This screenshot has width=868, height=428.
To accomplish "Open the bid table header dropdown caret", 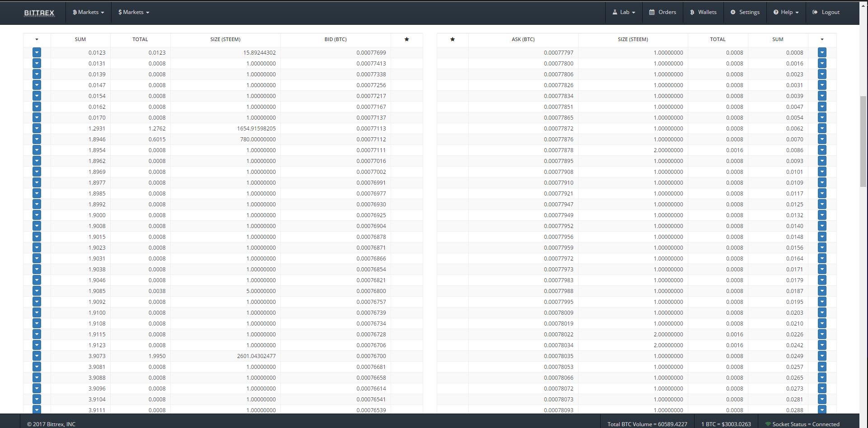I will coord(37,39).
